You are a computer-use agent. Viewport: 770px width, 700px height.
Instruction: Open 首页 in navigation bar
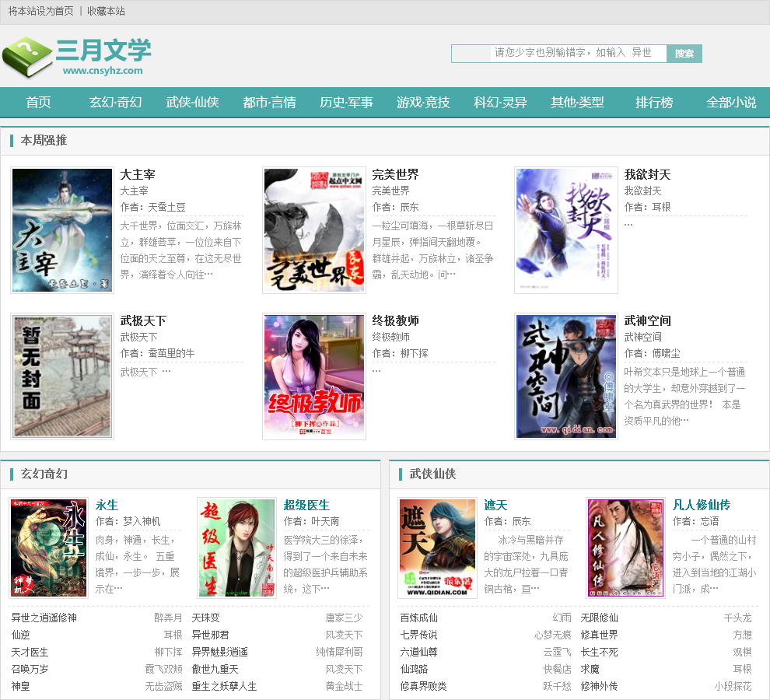pyautogui.click(x=38, y=102)
